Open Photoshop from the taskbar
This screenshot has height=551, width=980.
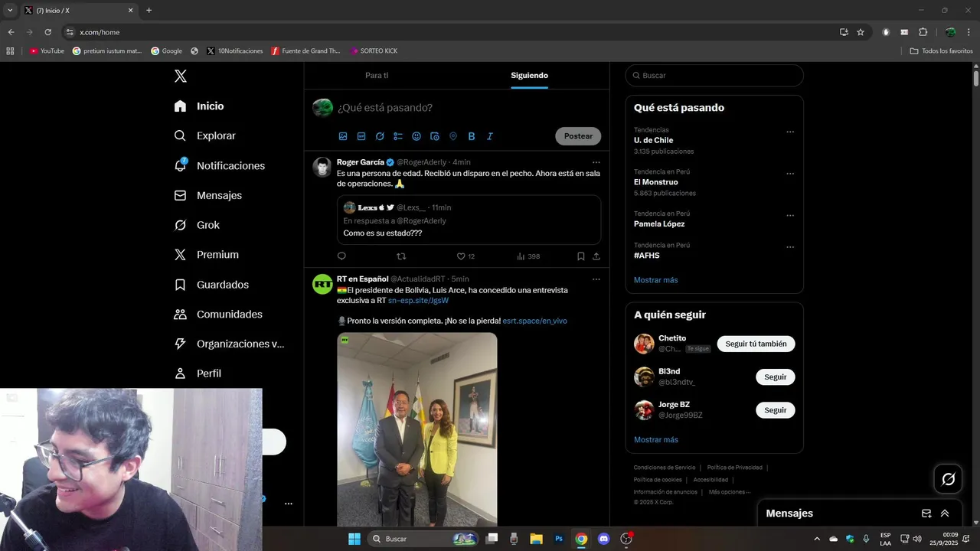[559, 539]
